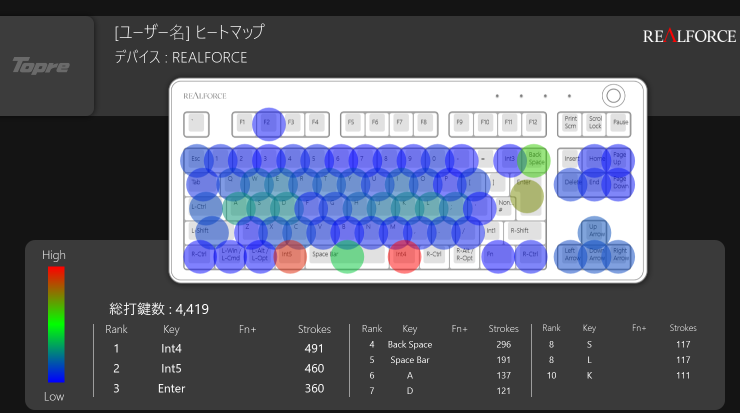740x413 pixels.
Task: Click the L-Shift key on the keyboard
Action: click(210, 232)
